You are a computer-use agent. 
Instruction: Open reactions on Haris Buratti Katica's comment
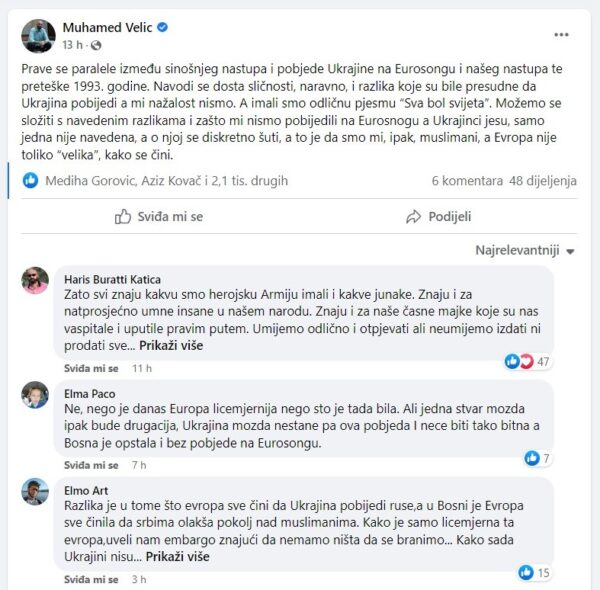point(528,361)
